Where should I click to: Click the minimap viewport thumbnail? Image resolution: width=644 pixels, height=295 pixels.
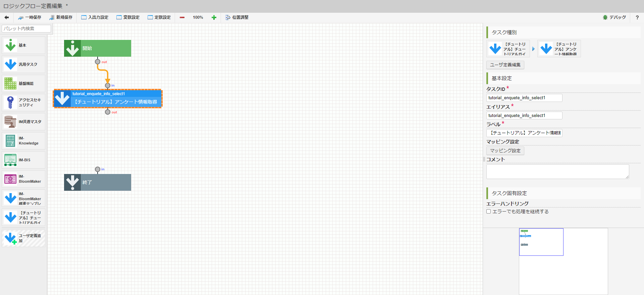pos(541,242)
